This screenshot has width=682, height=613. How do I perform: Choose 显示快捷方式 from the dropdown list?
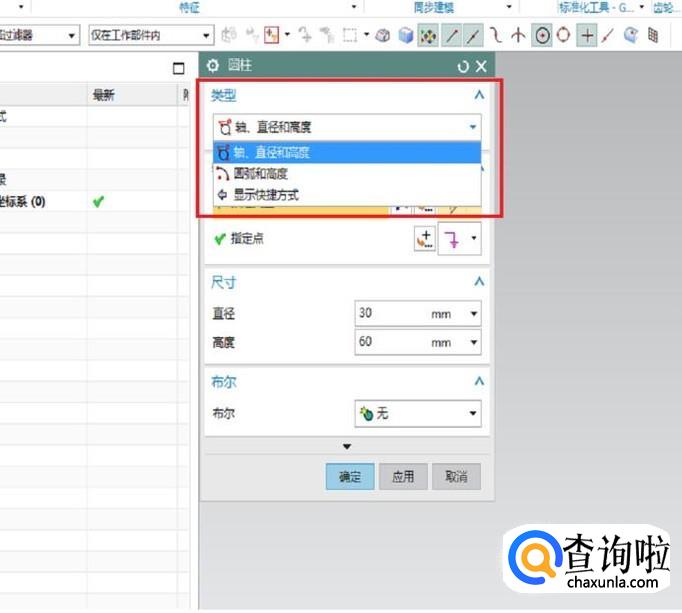pos(265,195)
